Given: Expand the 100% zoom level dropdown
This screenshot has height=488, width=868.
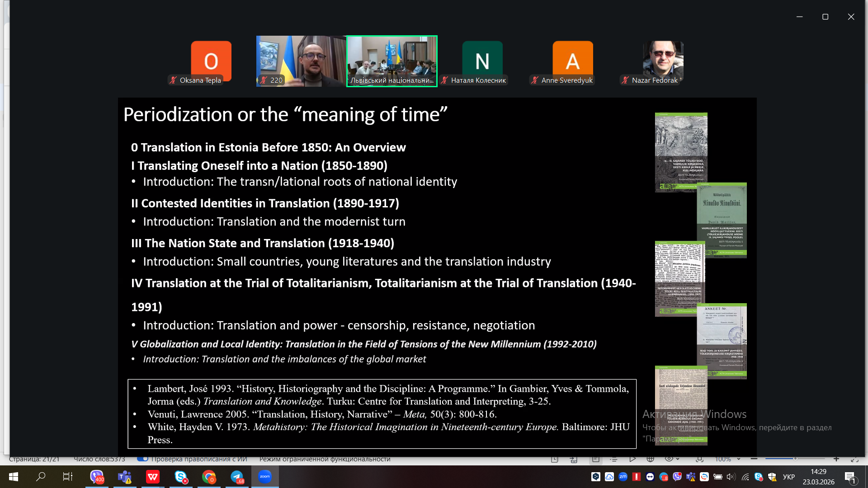Looking at the screenshot, I should click(x=739, y=459).
